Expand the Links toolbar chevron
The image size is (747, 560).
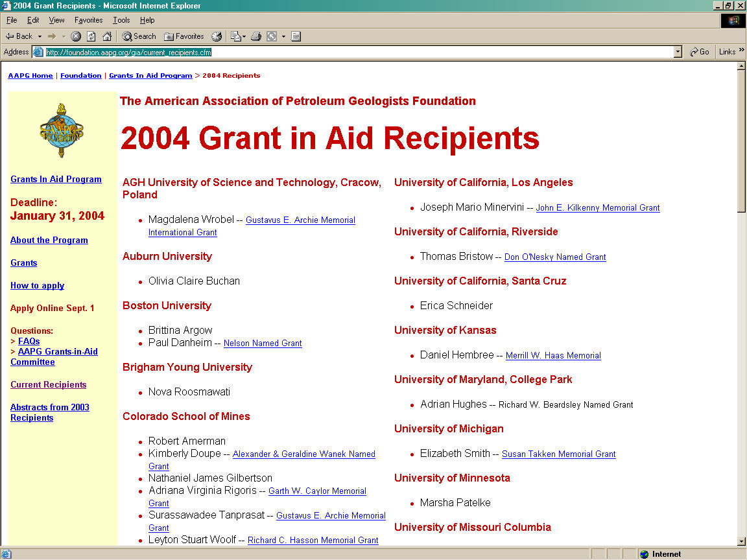pyautogui.click(x=741, y=49)
